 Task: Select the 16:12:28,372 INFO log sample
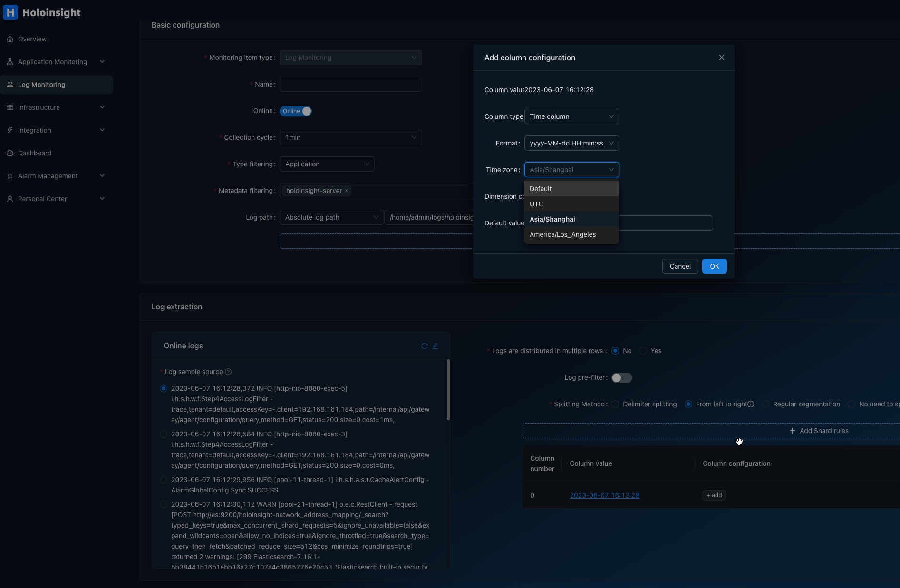pyautogui.click(x=164, y=388)
